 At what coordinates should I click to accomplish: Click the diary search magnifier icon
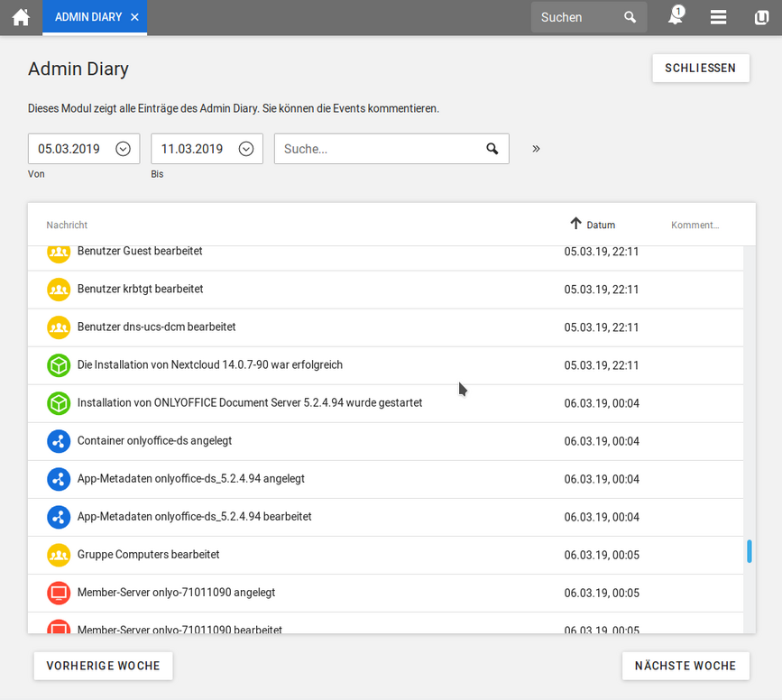pos(492,149)
